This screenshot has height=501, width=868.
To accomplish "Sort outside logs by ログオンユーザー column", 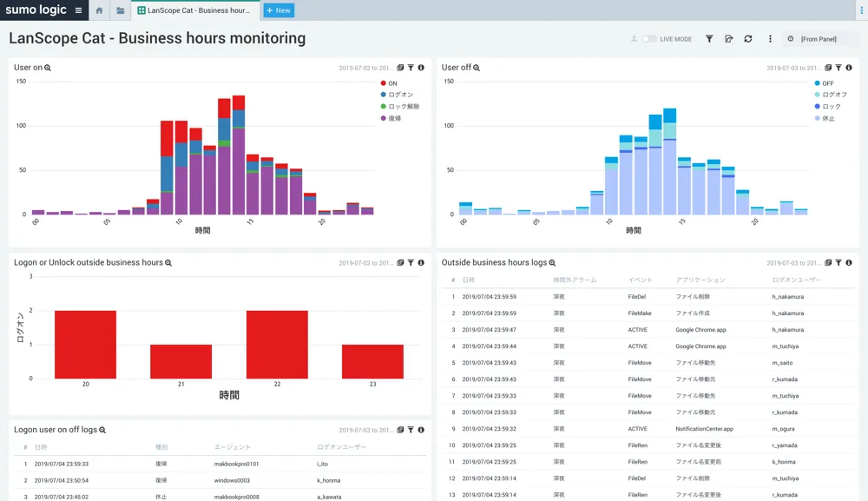I will coord(797,280).
